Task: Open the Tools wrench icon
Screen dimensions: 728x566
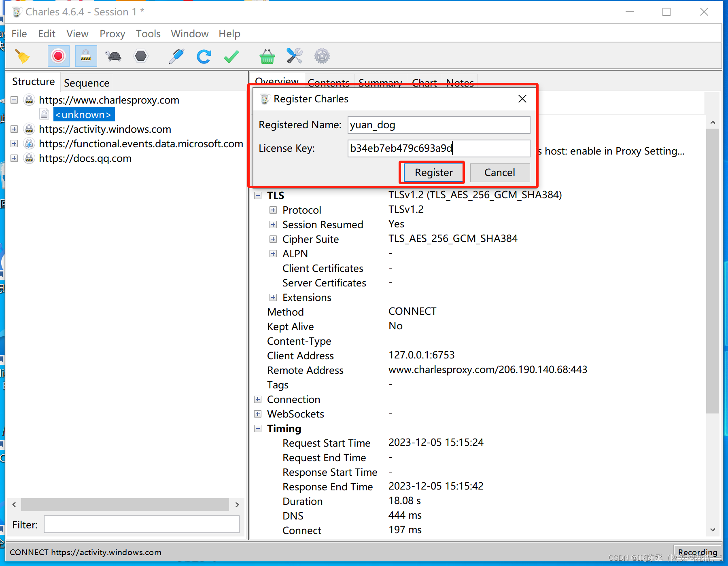Action: (295, 56)
